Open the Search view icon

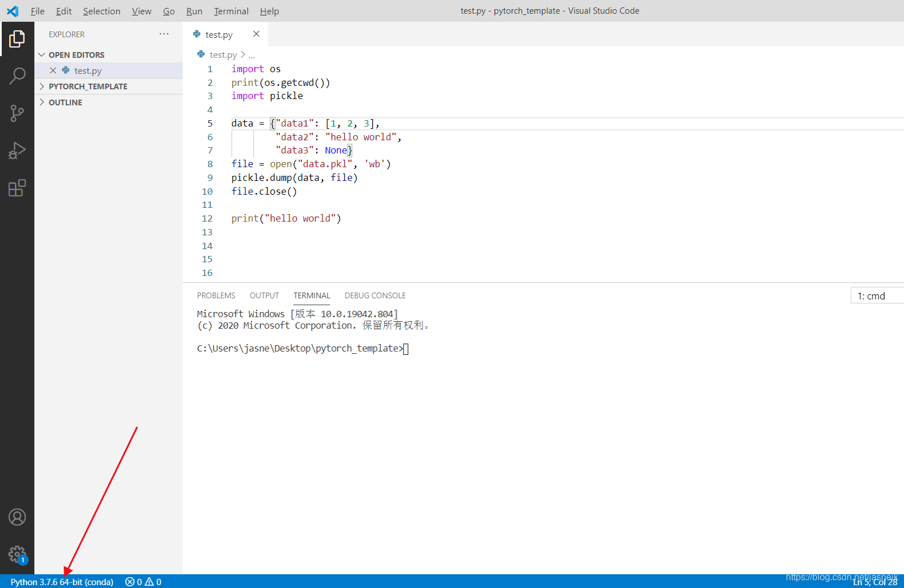pos(17,76)
